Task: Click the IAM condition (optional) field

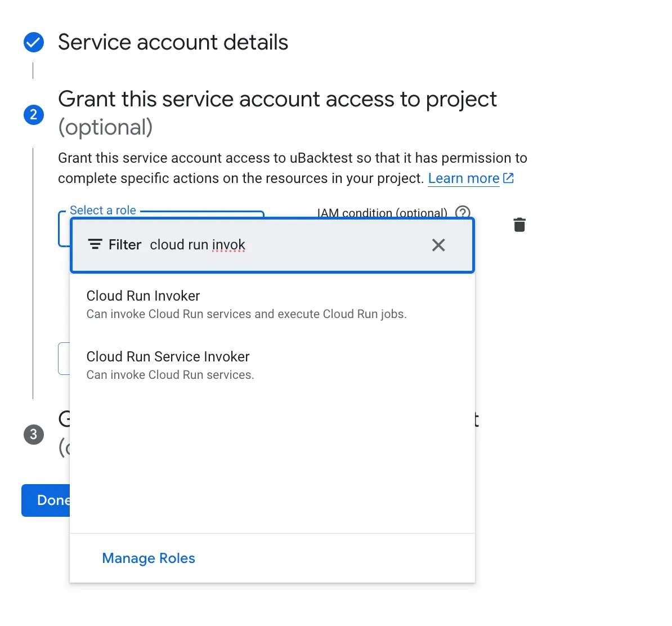Action: point(382,213)
